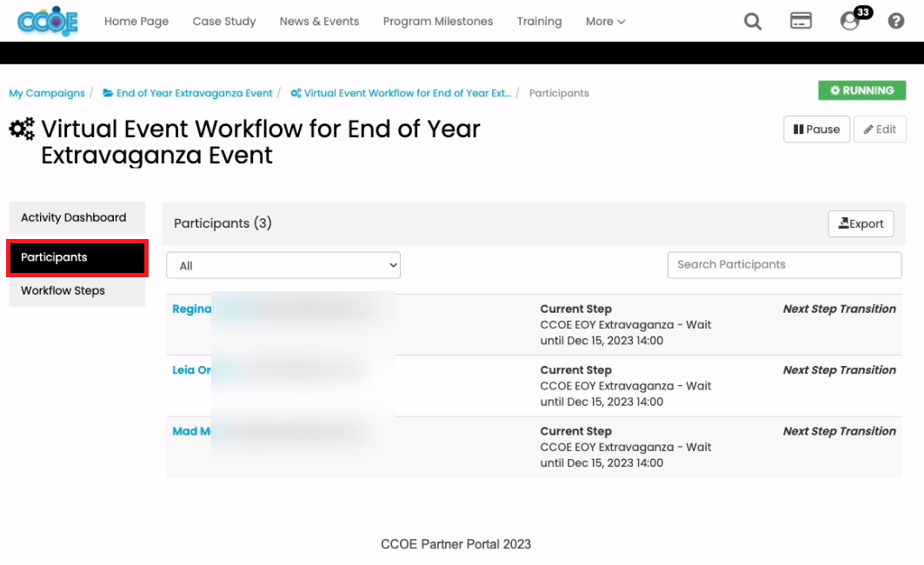This screenshot has width=924, height=565.
Task: Expand the More dropdown menu
Action: click(x=605, y=21)
